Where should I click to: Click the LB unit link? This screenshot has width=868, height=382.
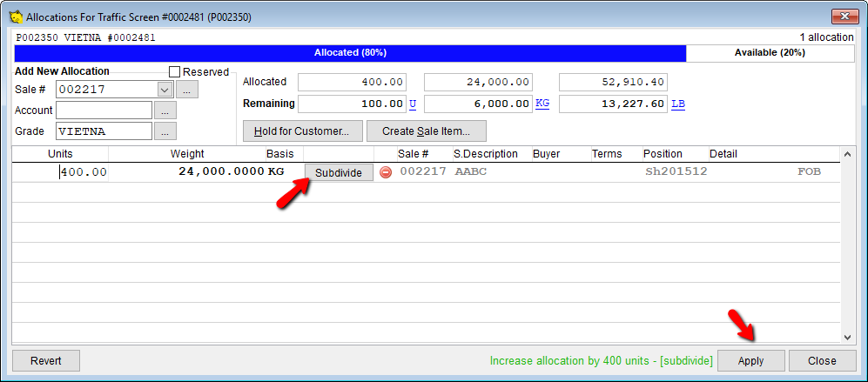(x=678, y=104)
